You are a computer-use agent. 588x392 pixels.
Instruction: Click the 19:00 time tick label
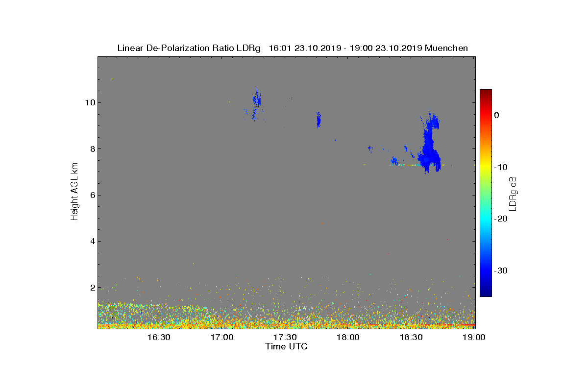click(x=474, y=338)
